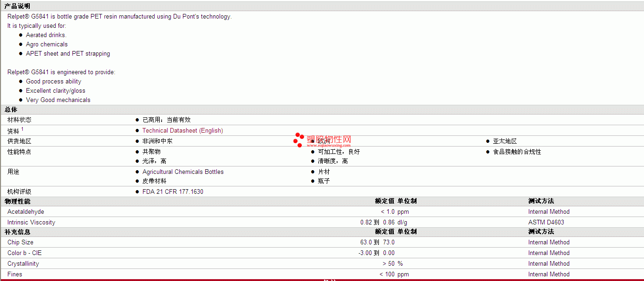Click the Color b value '-3.00 到 0.00'
644x281 pixels.
pos(377,253)
